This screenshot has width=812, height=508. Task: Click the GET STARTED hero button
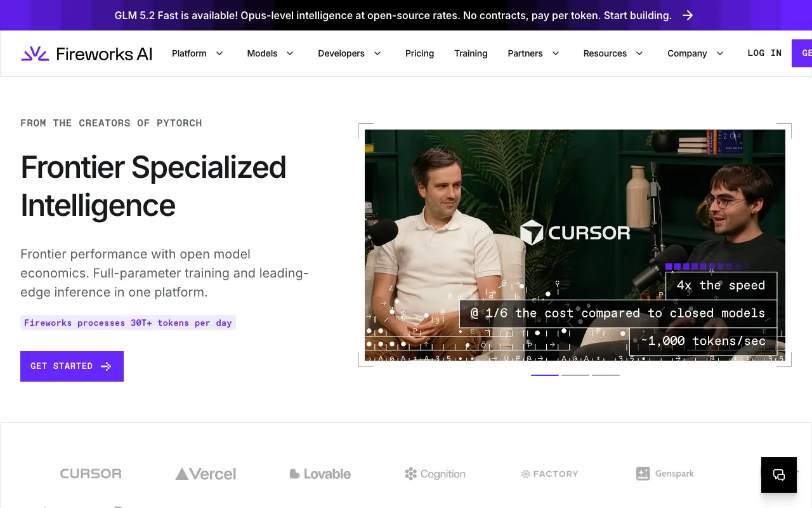point(72,366)
